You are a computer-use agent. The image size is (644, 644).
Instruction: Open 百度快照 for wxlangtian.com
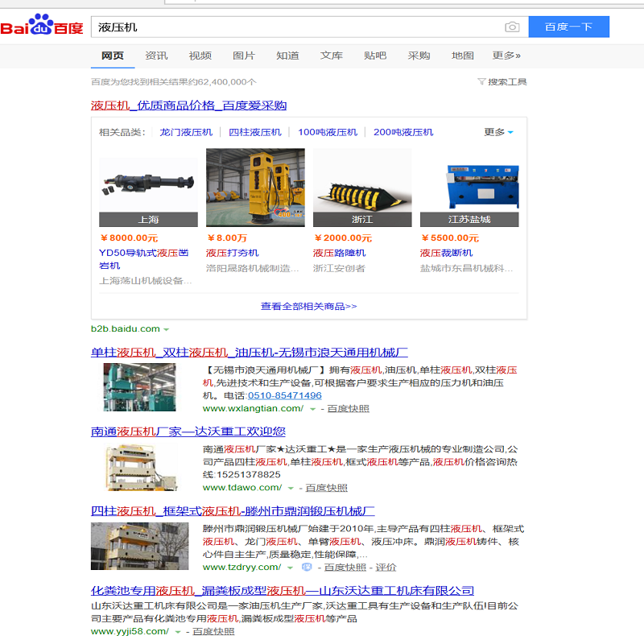pos(349,409)
